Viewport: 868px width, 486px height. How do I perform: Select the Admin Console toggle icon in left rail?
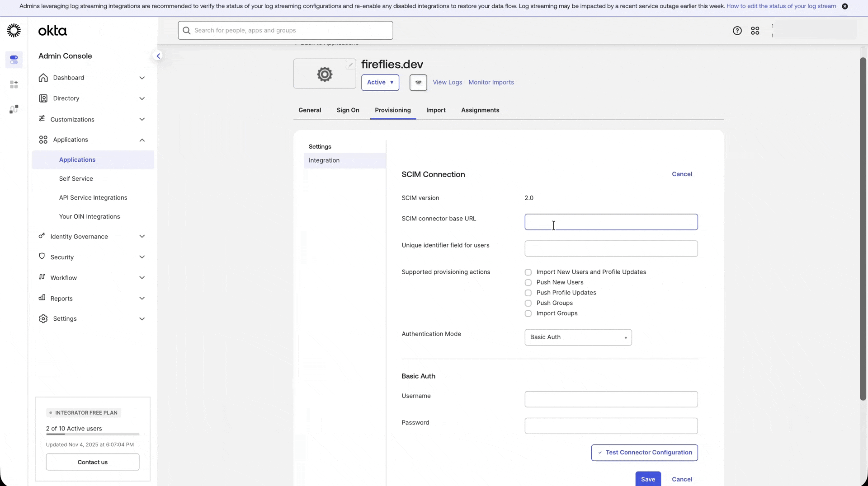(x=14, y=59)
